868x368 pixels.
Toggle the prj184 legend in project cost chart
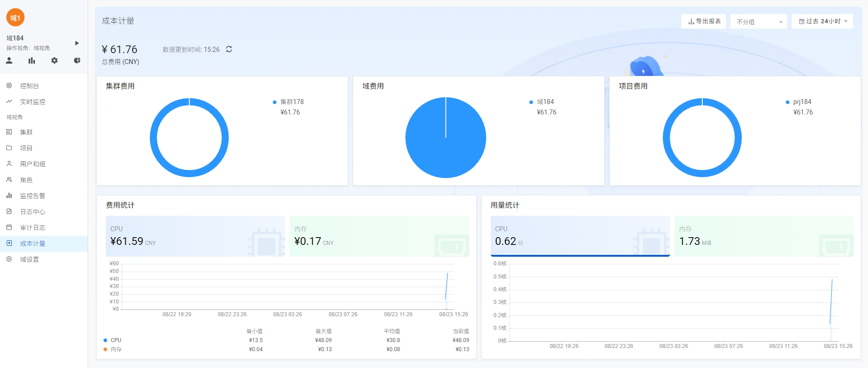[x=802, y=102]
